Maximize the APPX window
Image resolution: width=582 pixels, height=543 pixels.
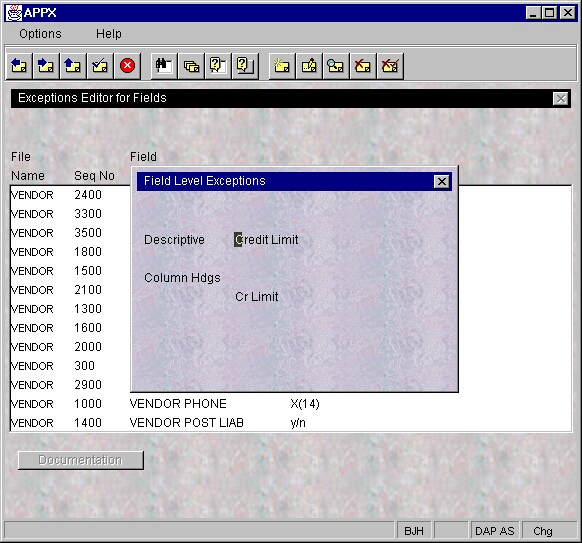[549, 13]
